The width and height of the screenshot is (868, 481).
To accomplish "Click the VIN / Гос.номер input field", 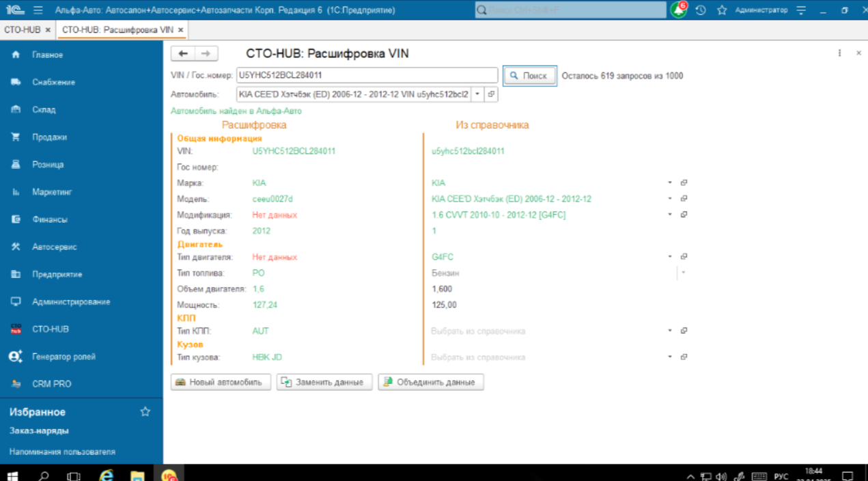I will pyautogui.click(x=367, y=75).
